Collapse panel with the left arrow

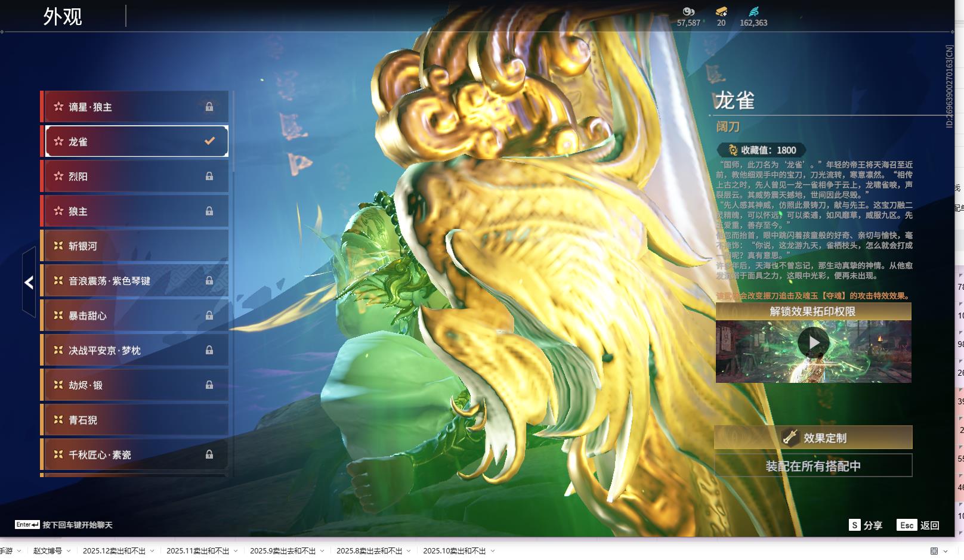point(29,282)
